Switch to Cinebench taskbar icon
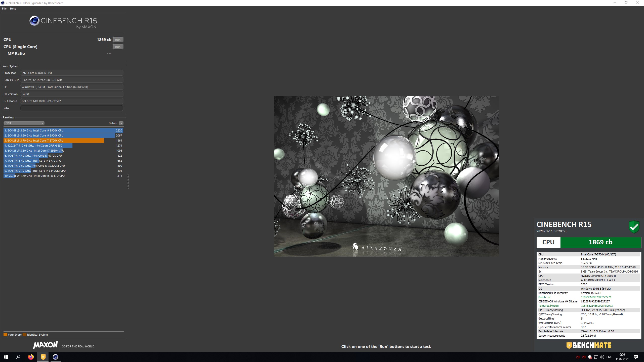Viewport: 644px width, 362px height. [55, 357]
